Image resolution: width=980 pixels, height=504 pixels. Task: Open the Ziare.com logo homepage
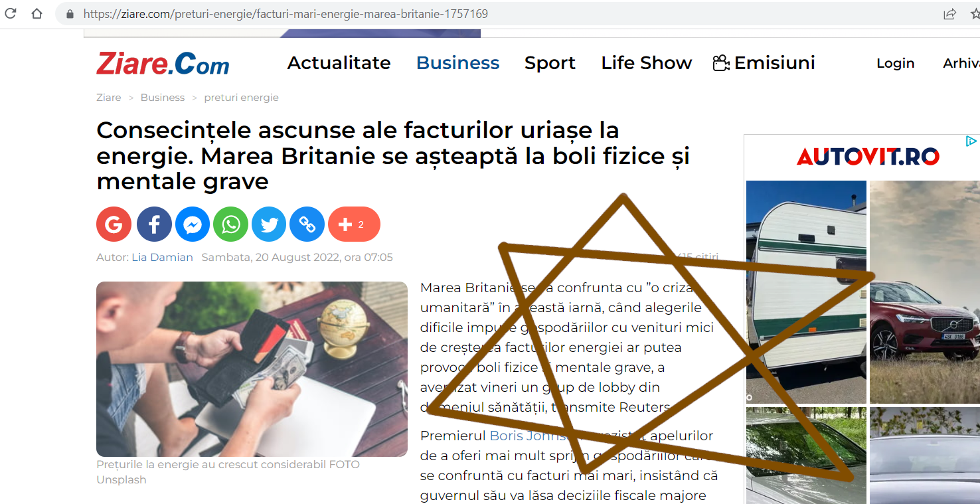click(163, 63)
